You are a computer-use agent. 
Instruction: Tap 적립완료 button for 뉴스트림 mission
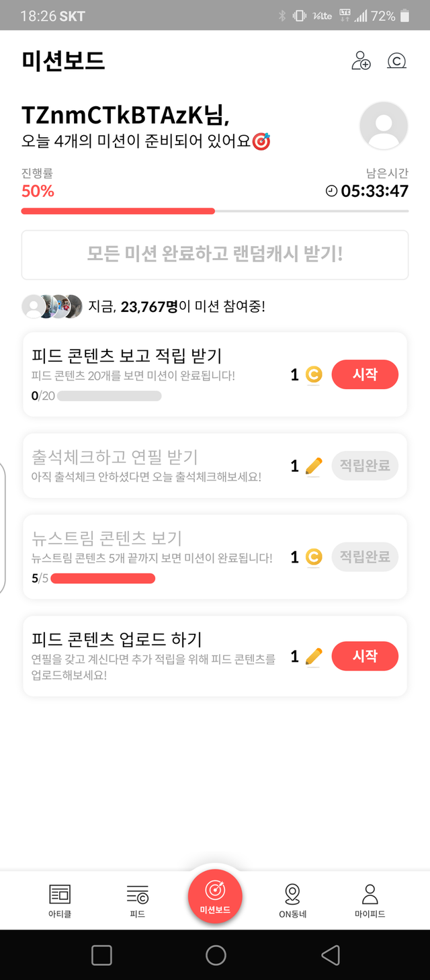pyautogui.click(x=365, y=557)
